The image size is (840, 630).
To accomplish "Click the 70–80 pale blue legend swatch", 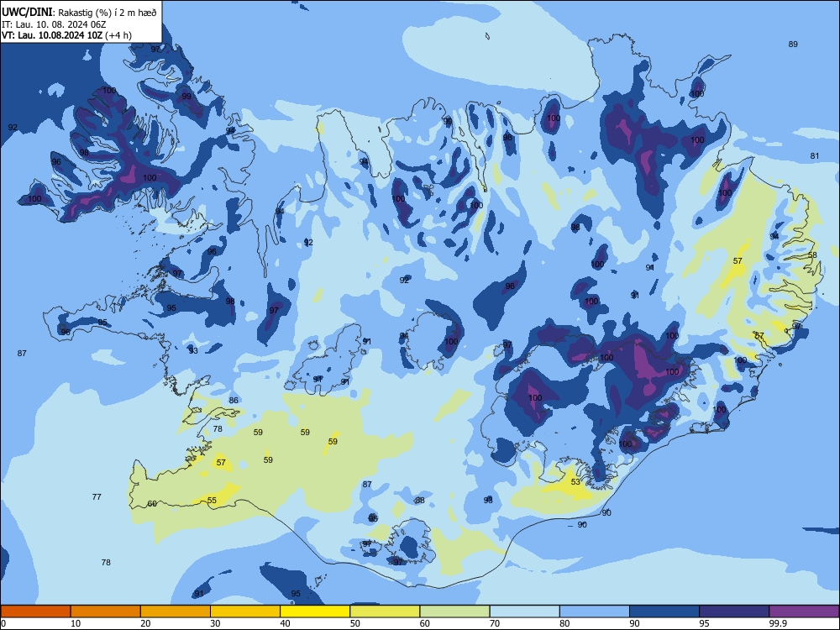I will coord(525,612).
